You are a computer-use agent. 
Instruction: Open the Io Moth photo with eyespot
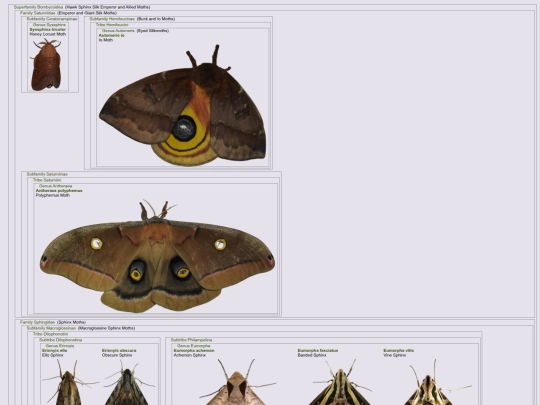click(183, 105)
